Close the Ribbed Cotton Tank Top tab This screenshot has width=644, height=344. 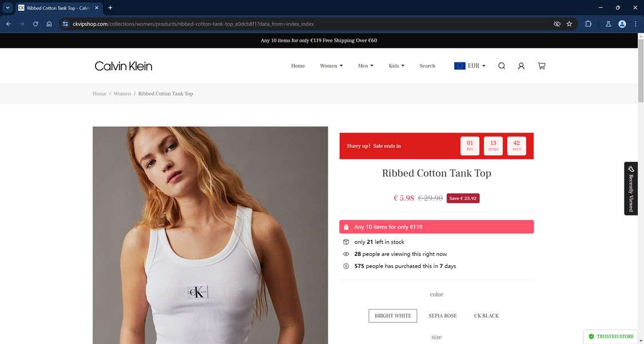tap(97, 8)
